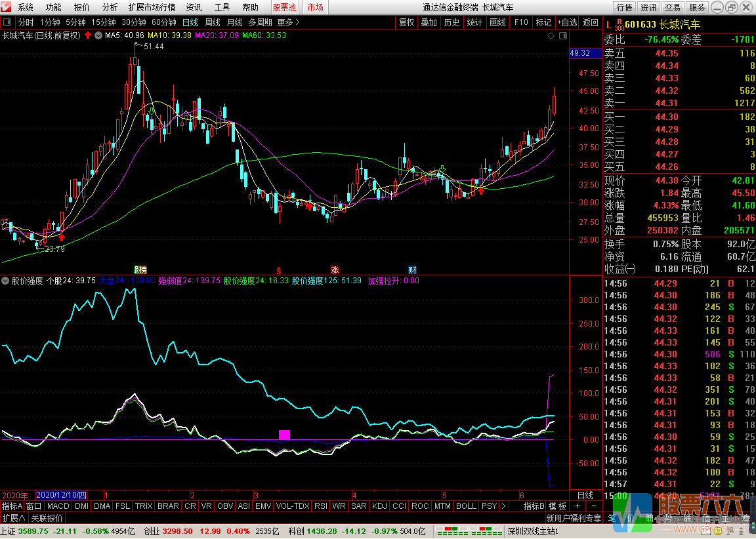Viewport: 756px width, 539px height.
Task: Click the 2020/12/10 date marker on the timeline
Action: click(61, 494)
